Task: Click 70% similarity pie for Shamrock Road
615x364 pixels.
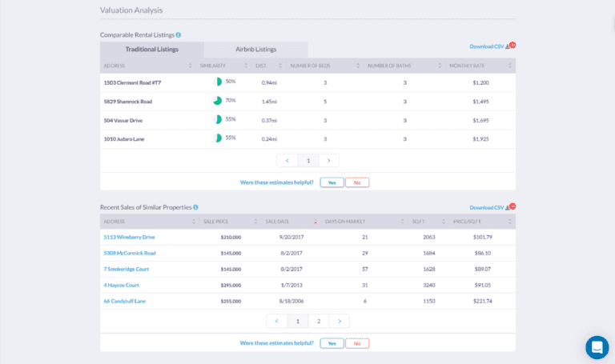Action: tap(218, 102)
